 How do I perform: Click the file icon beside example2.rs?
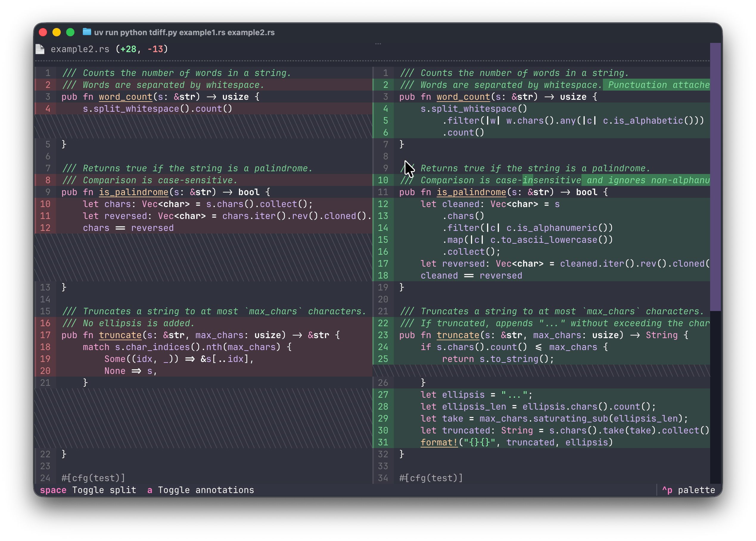[x=40, y=49]
